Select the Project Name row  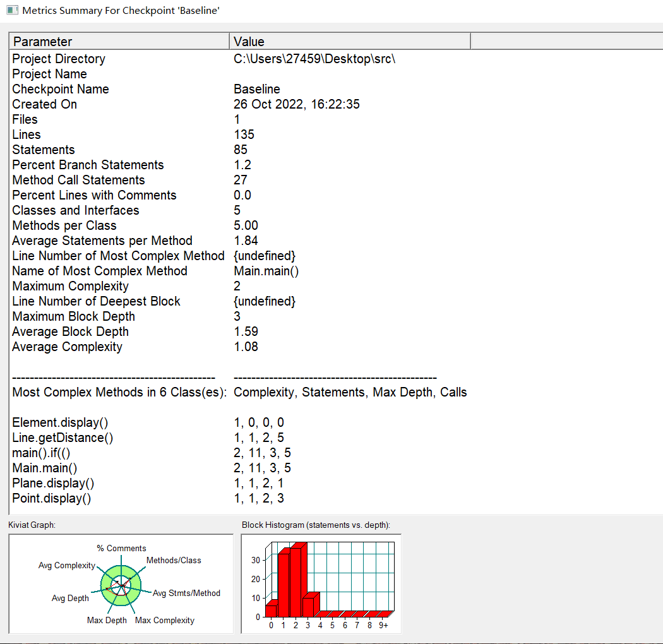pyautogui.click(x=49, y=74)
